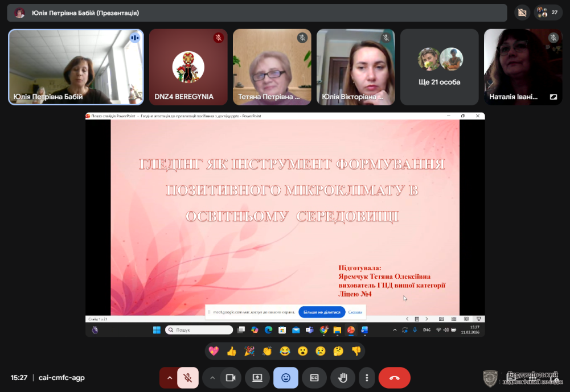570x392 pixels.
Task: Raise your hand in the meeting
Action: pos(343,378)
